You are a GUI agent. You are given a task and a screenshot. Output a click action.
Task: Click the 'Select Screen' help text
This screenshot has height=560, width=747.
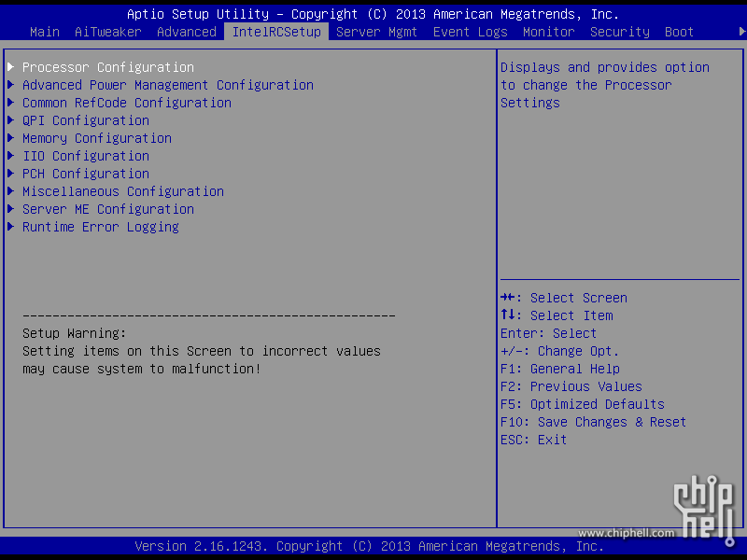pyautogui.click(x=578, y=298)
